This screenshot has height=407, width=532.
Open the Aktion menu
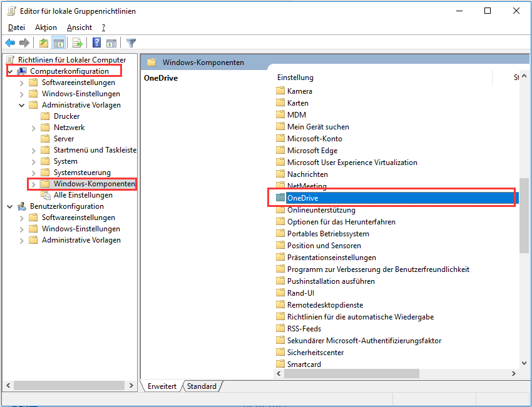pos(46,28)
